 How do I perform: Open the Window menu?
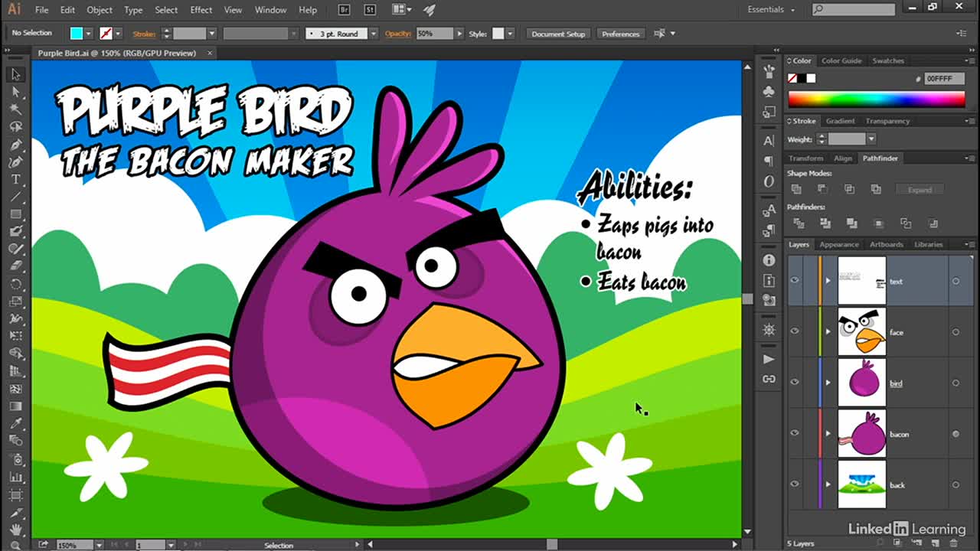point(270,10)
